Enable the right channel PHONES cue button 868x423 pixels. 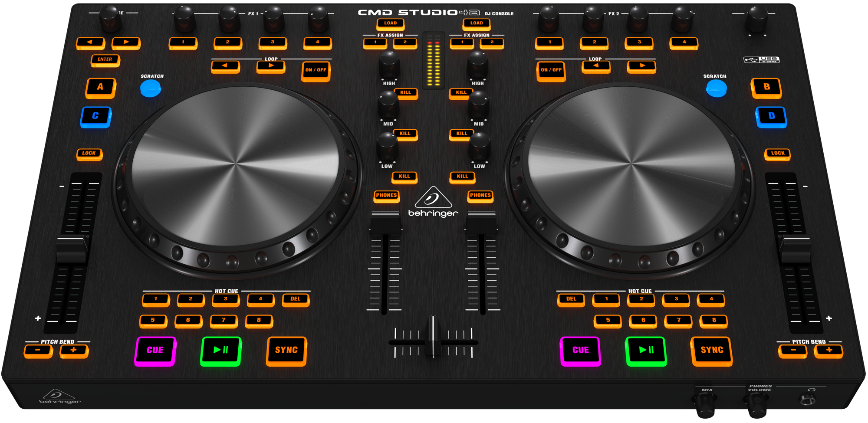pos(480,196)
